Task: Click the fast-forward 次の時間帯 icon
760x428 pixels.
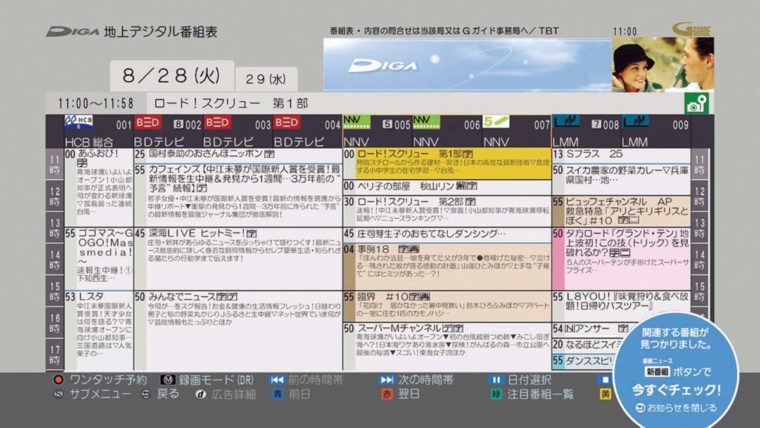Action: coord(387,380)
